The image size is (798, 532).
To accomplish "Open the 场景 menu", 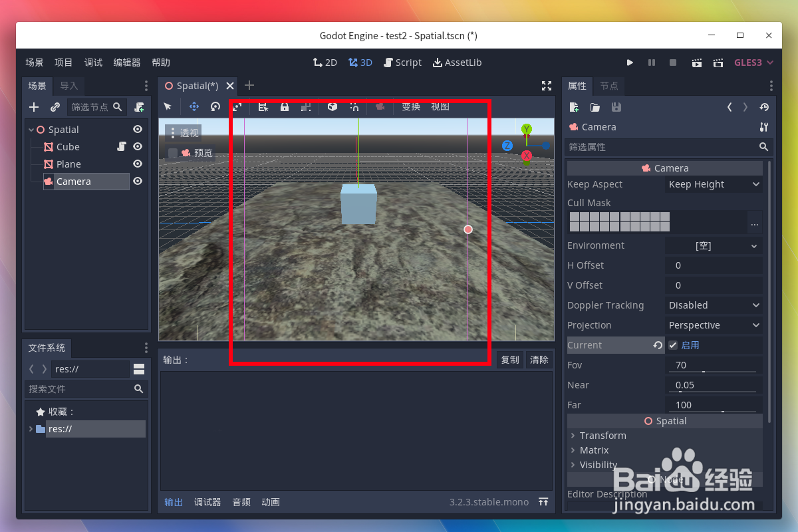I will pos(35,63).
